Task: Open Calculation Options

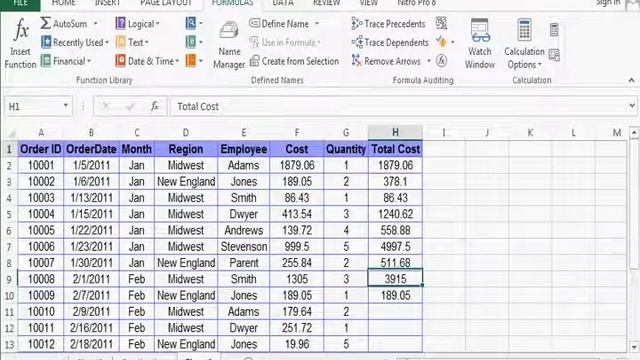Action: (x=524, y=44)
